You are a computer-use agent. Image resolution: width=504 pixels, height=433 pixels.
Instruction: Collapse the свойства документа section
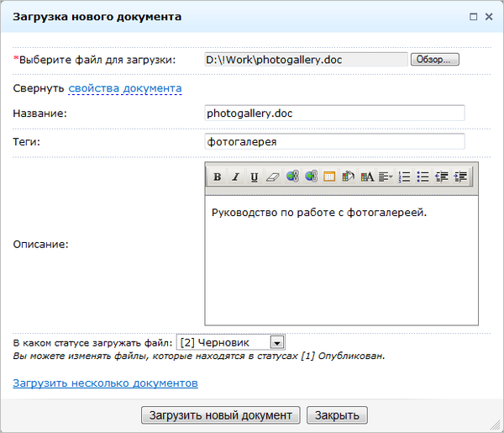pos(124,88)
